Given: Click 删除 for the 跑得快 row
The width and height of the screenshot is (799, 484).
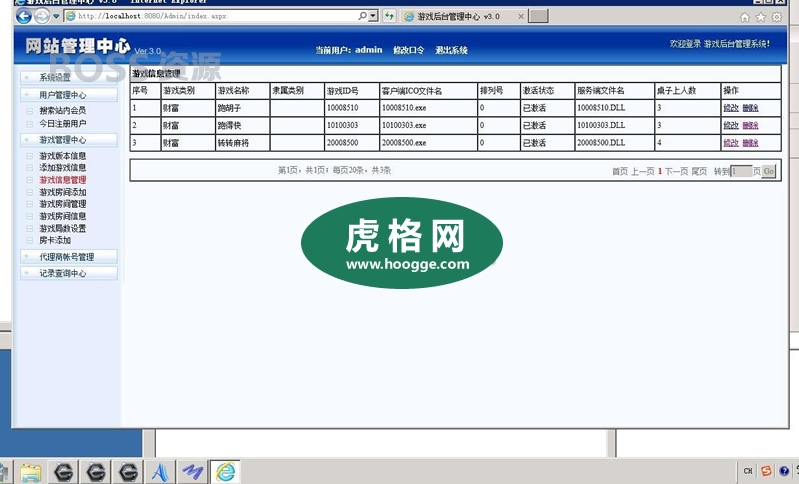Looking at the screenshot, I should tap(750, 125).
